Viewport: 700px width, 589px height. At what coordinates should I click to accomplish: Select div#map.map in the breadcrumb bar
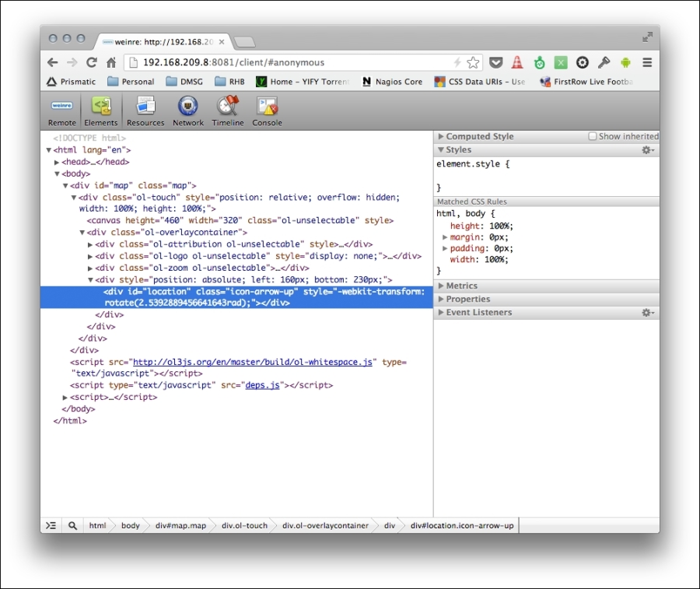[180, 525]
